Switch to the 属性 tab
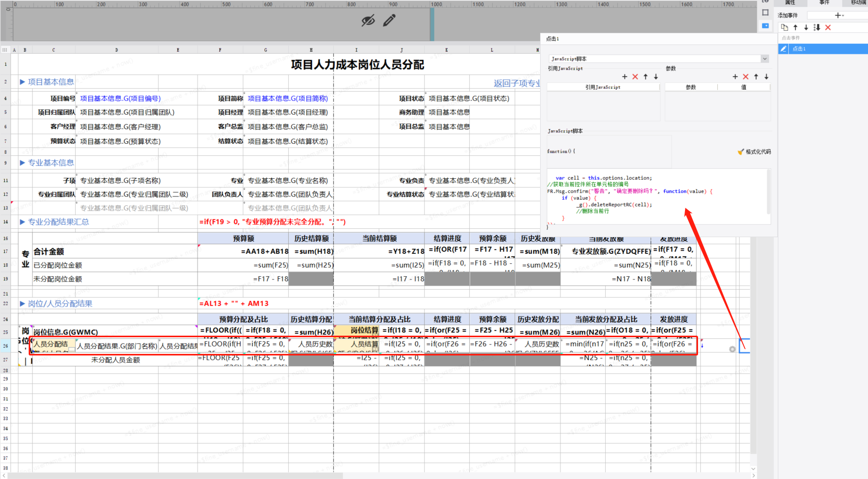Viewport: 868px width, 479px height. [790, 3]
